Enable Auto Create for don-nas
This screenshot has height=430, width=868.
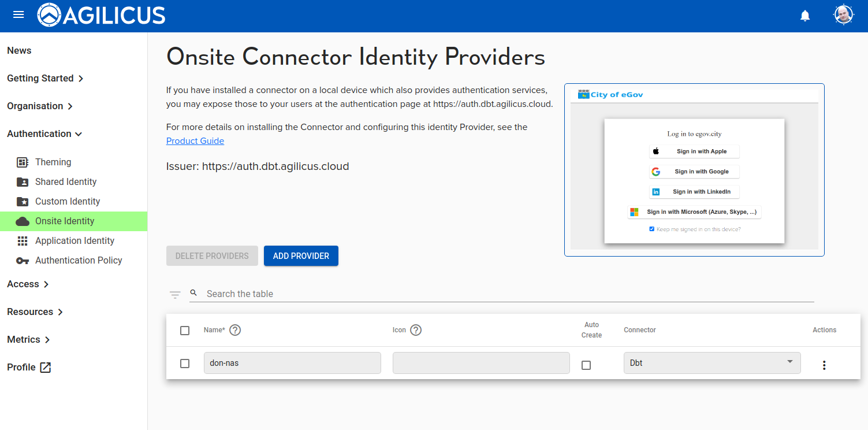(x=586, y=365)
